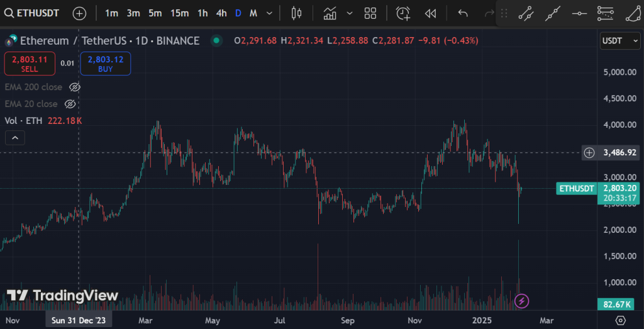Show the EMA 200 close indicator
The height and width of the screenshot is (329, 644).
coord(75,87)
